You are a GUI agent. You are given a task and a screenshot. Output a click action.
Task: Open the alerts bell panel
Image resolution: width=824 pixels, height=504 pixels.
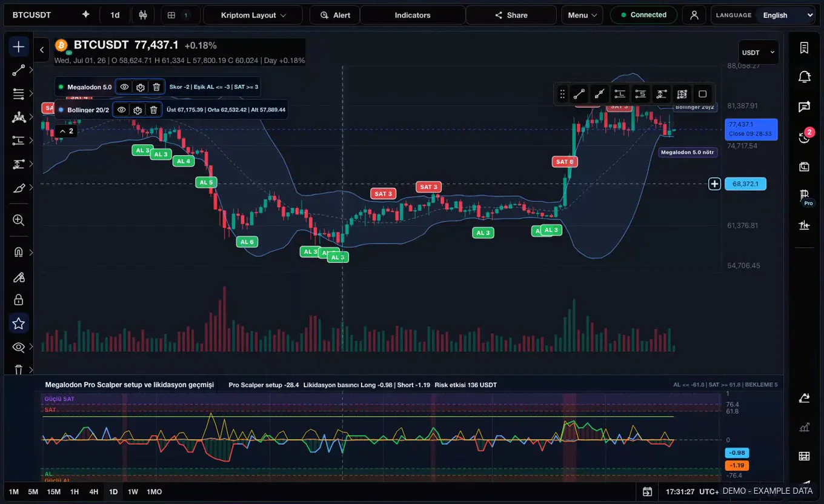pyautogui.click(x=804, y=77)
